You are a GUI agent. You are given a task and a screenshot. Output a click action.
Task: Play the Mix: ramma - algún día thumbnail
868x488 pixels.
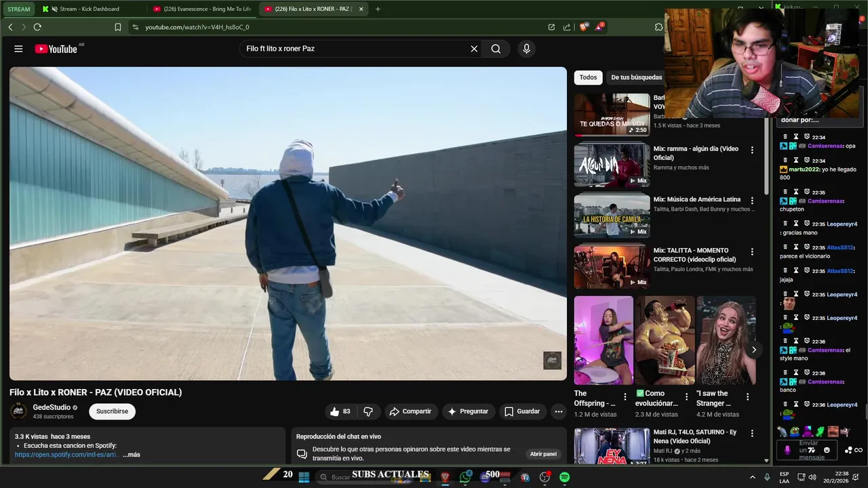tap(612, 165)
